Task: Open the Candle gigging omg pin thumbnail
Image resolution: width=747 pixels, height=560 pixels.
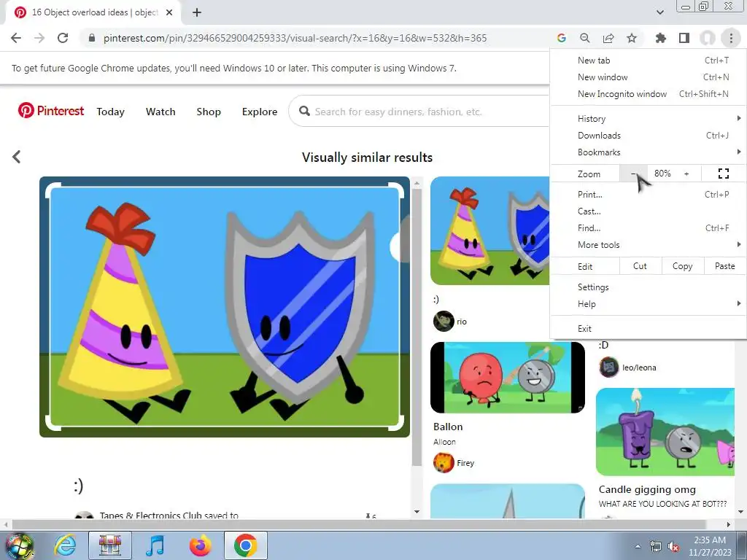Action: coord(665,432)
